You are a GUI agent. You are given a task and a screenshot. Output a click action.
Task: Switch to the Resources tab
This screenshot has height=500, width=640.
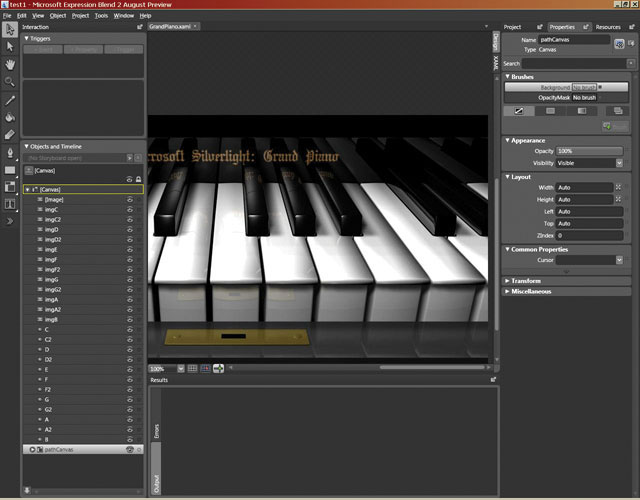(608, 27)
